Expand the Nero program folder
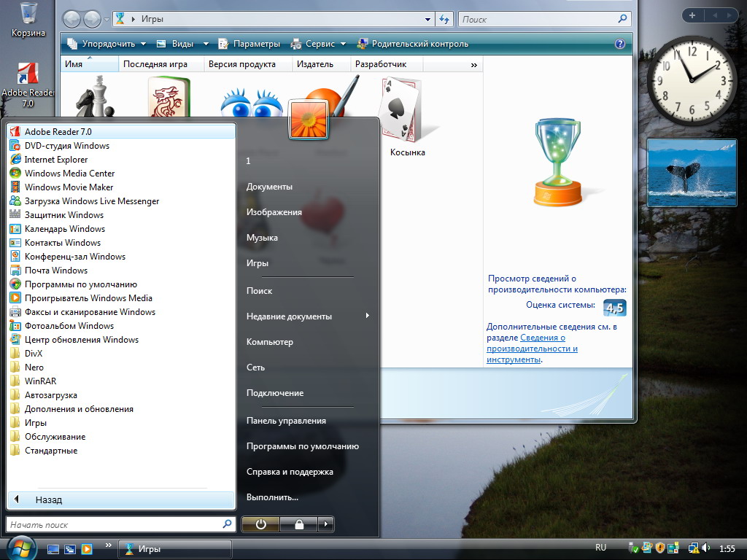 pyautogui.click(x=121, y=367)
